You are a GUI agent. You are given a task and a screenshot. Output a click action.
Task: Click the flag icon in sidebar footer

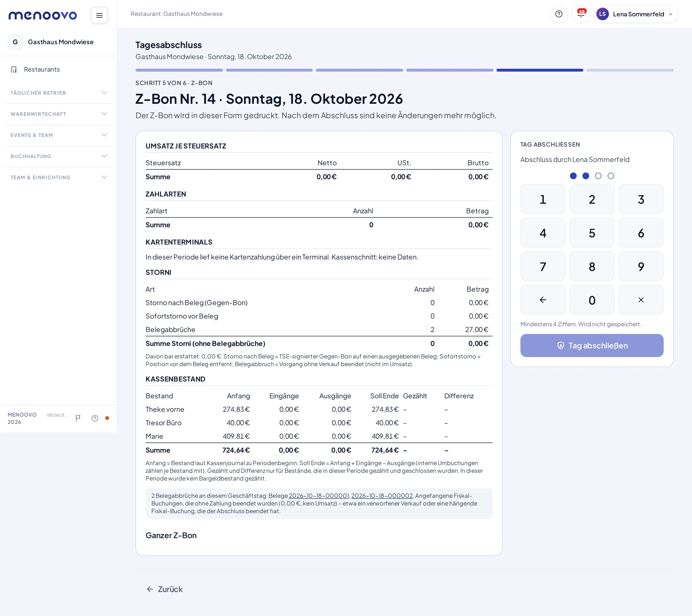pyautogui.click(x=78, y=418)
